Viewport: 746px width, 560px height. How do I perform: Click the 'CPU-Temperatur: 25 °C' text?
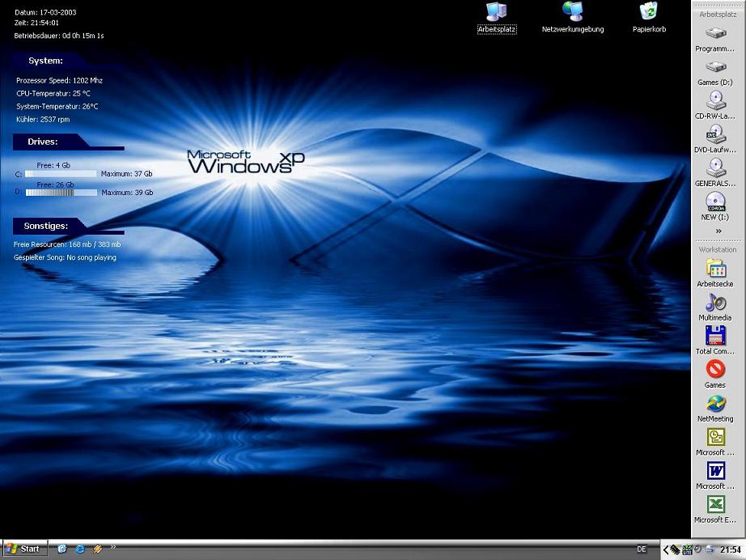(53, 93)
